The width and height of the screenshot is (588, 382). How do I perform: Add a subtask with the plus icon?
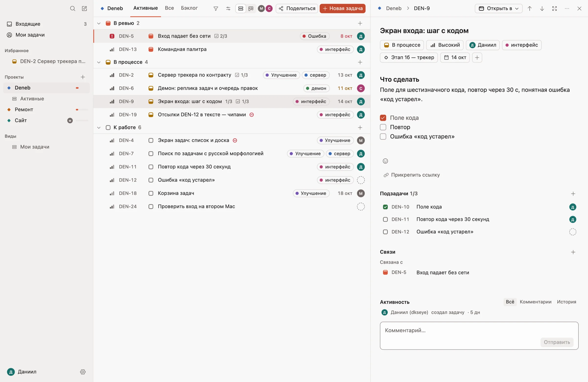[x=573, y=194]
